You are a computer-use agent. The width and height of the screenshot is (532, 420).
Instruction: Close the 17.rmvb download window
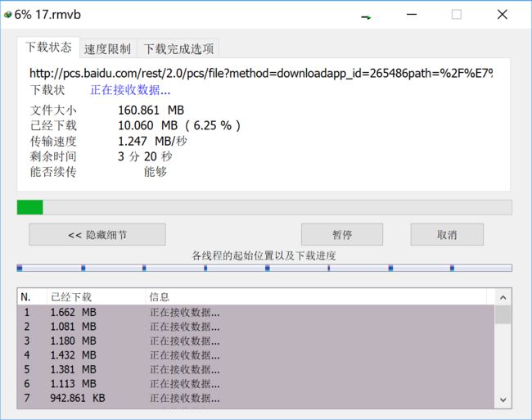tap(503, 15)
